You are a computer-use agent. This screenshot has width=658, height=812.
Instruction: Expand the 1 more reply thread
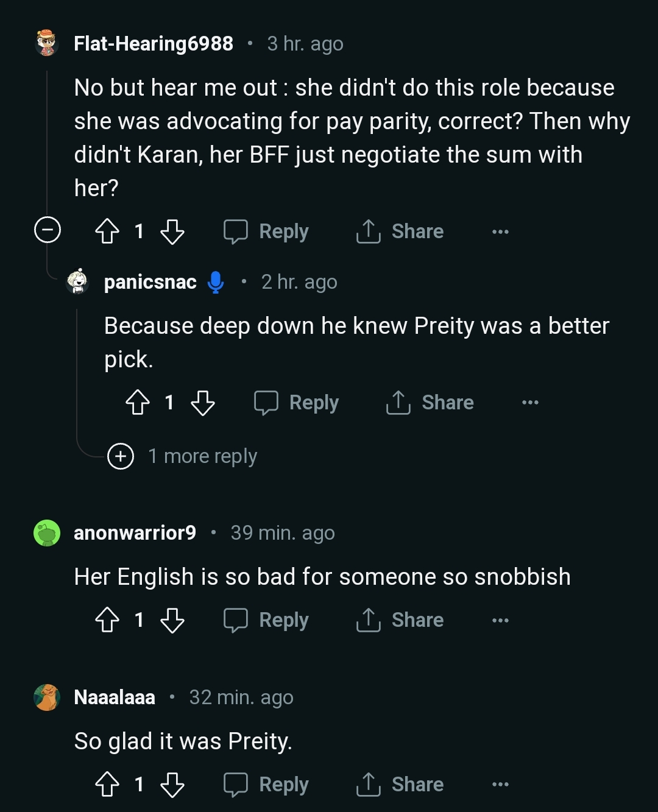pos(121,456)
